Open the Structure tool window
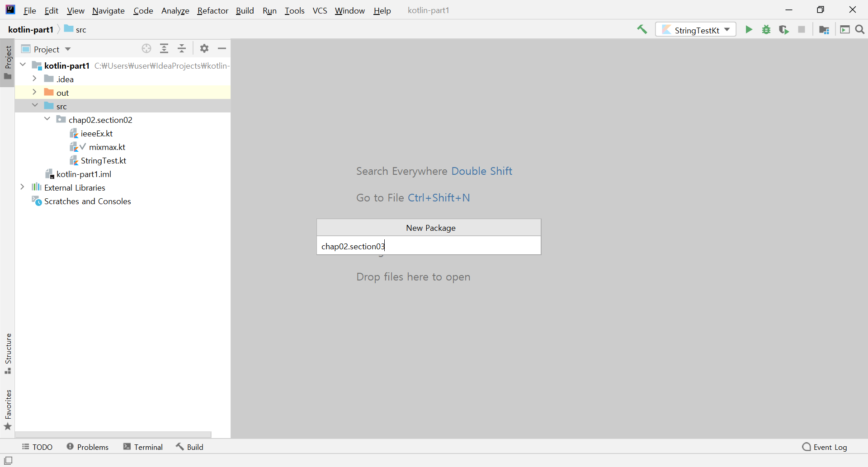The height and width of the screenshot is (467, 868). 8,354
